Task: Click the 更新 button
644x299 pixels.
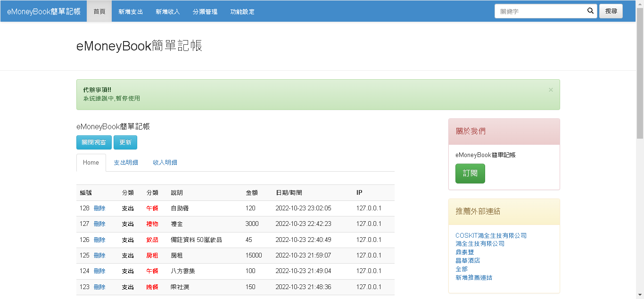Action: point(125,142)
